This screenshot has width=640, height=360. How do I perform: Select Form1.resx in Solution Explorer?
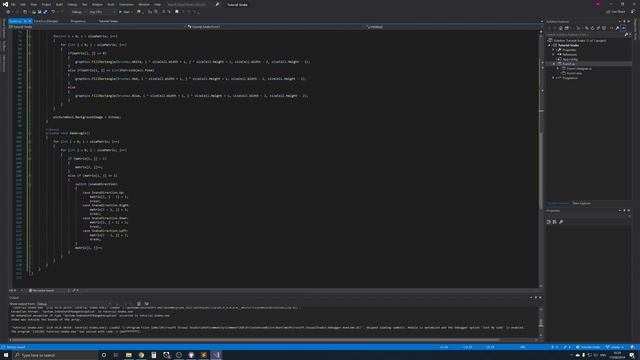tap(574, 73)
